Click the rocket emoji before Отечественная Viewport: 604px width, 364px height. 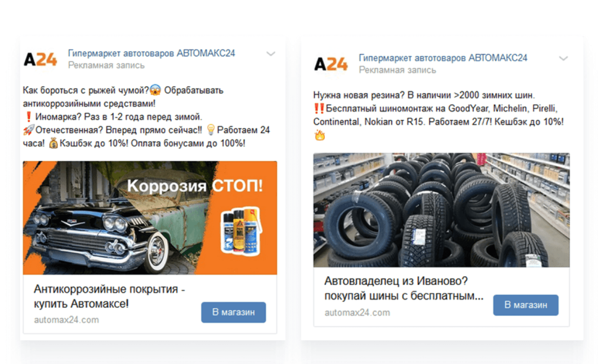click(x=28, y=131)
